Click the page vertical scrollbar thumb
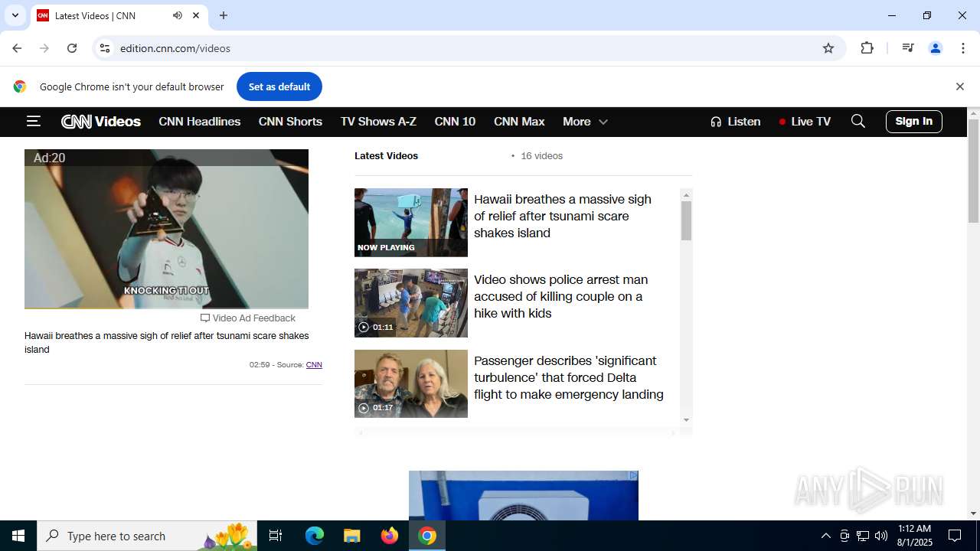 tap(973, 171)
